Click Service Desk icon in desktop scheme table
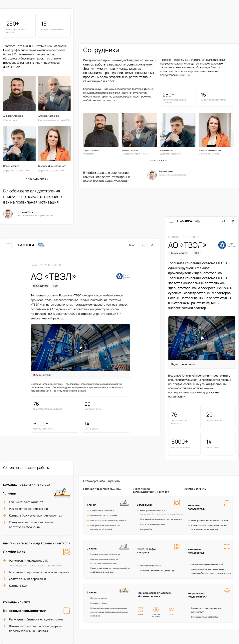The image size is (239, 644). (x=177, y=503)
